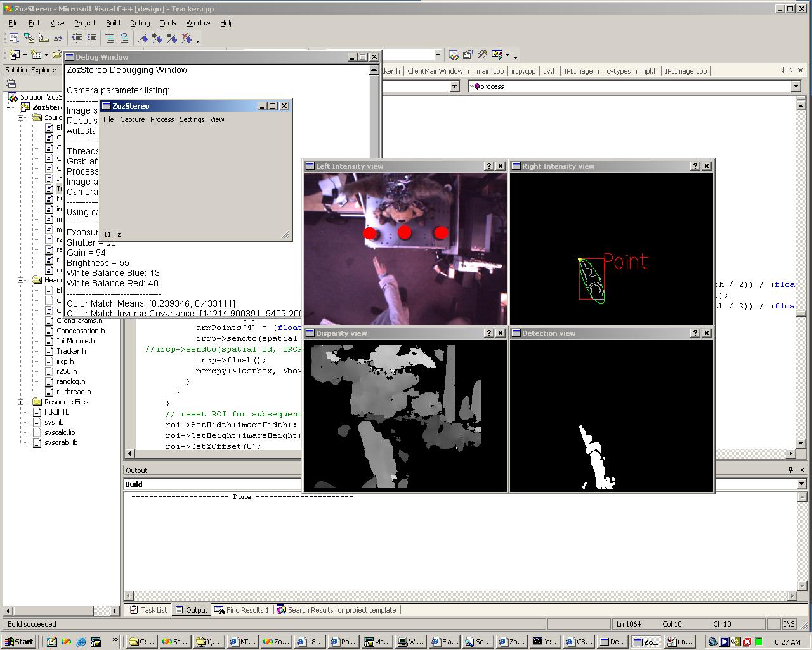This screenshot has height=650, width=812.
Task: Open the process member dropdown
Action: pyautogui.click(x=796, y=86)
